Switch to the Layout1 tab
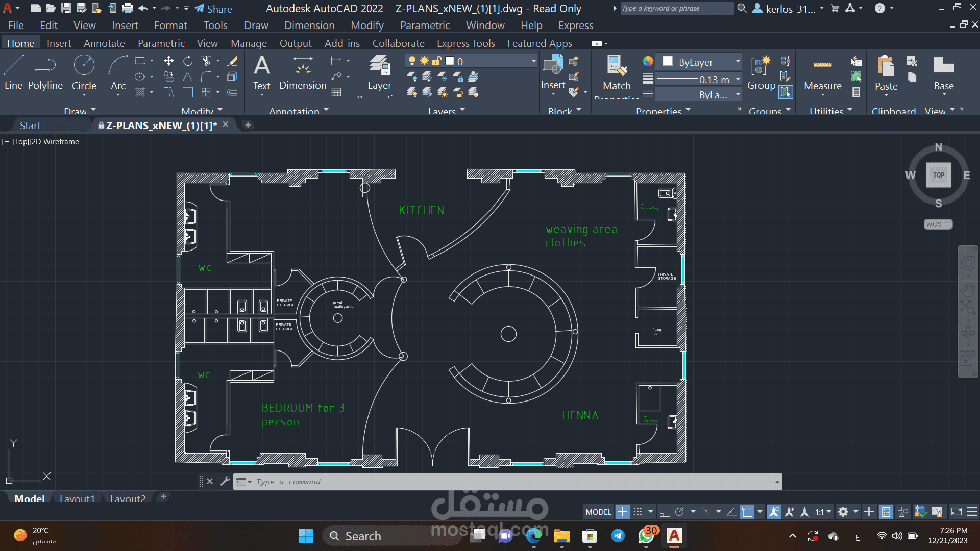Viewport: 980px width, 551px height. (77, 498)
